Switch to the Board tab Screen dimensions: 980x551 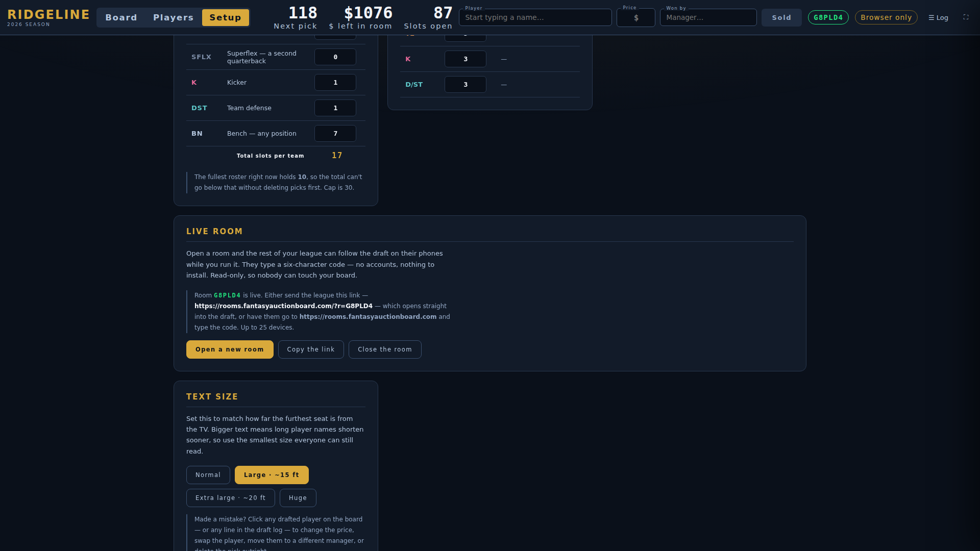pos(121,17)
